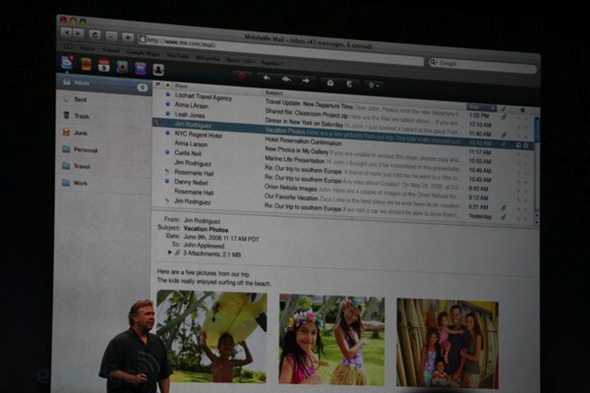Click the red Delete message icon
The height and width of the screenshot is (393, 590).
[242, 76]
